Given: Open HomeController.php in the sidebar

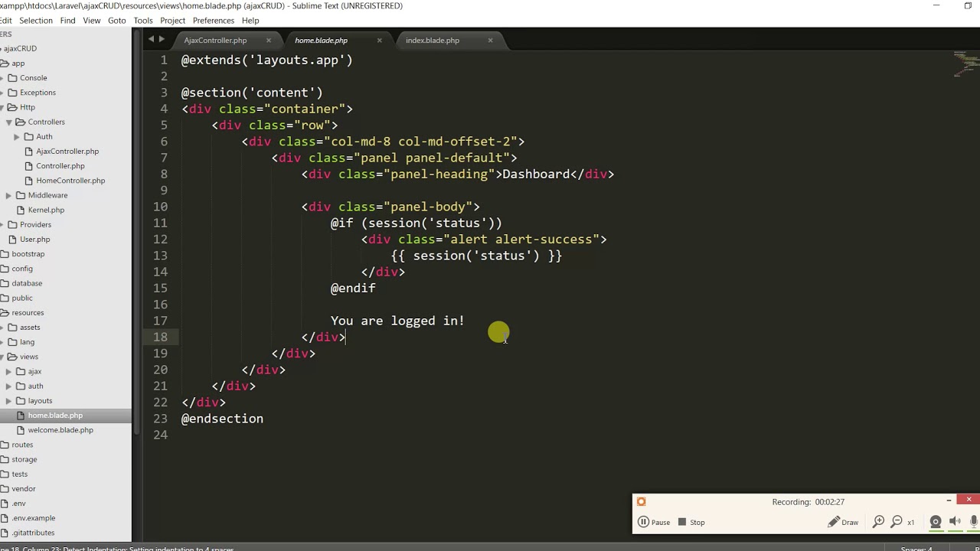Looking at the screenshot, I should click(70, 181).
